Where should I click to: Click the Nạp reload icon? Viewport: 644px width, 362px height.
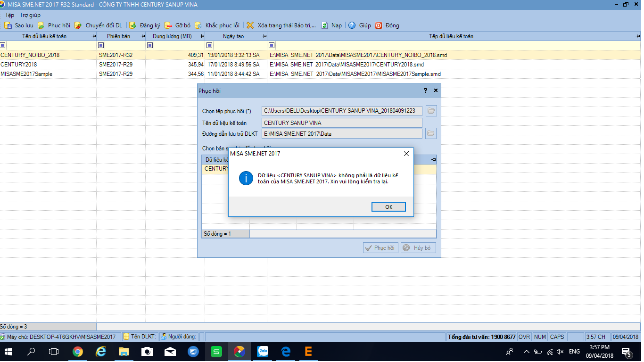pos(324,25)
